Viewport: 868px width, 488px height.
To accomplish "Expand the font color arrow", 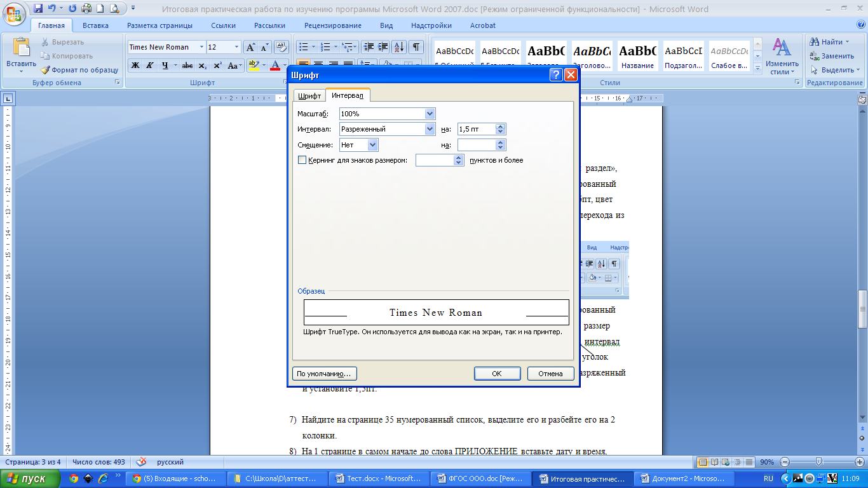I will click(x=284, y=65).
